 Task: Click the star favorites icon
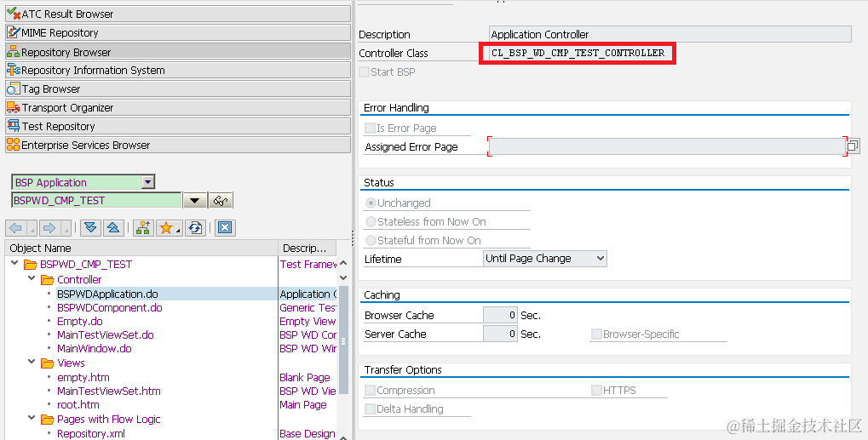pyautogui.click(x=165, y=228)
